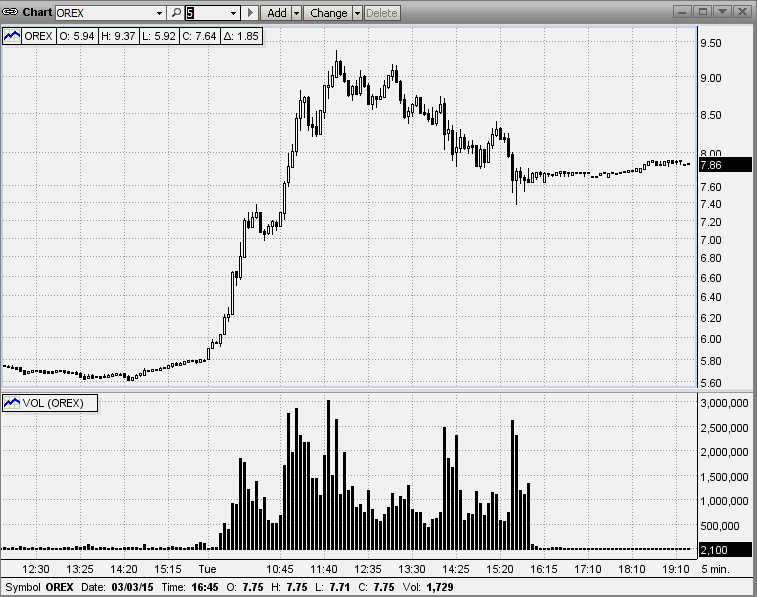This screenshot has width=757, height=597.
Task: Click the Vol: 1,729 status entry
Action: (x=428, y=587)
